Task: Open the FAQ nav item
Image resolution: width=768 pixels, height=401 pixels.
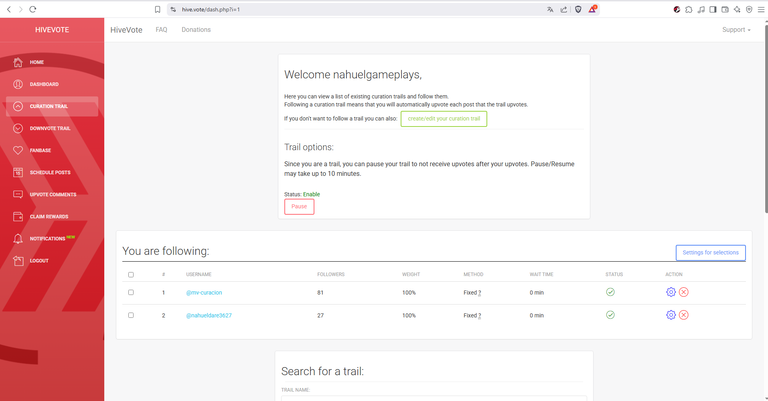Action: [161, 30]
